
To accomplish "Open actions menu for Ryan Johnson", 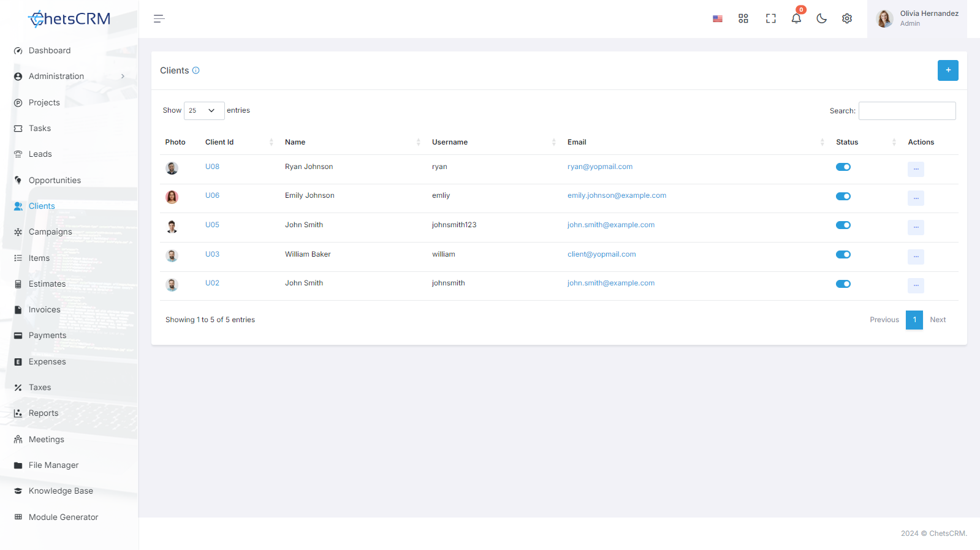I will tap(916, 169).
